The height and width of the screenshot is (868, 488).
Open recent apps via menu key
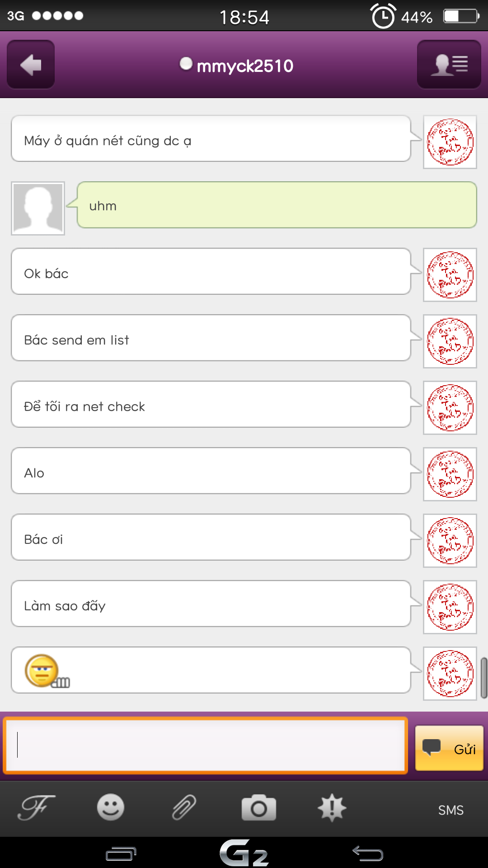121,854
